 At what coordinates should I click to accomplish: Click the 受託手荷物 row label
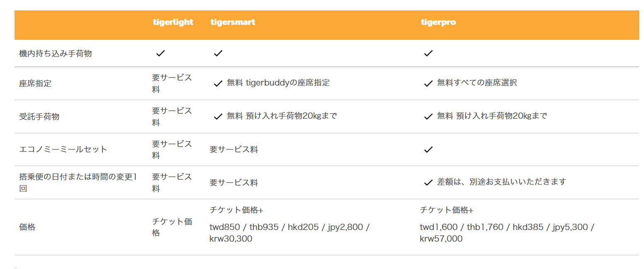click(x=39, y=117)
